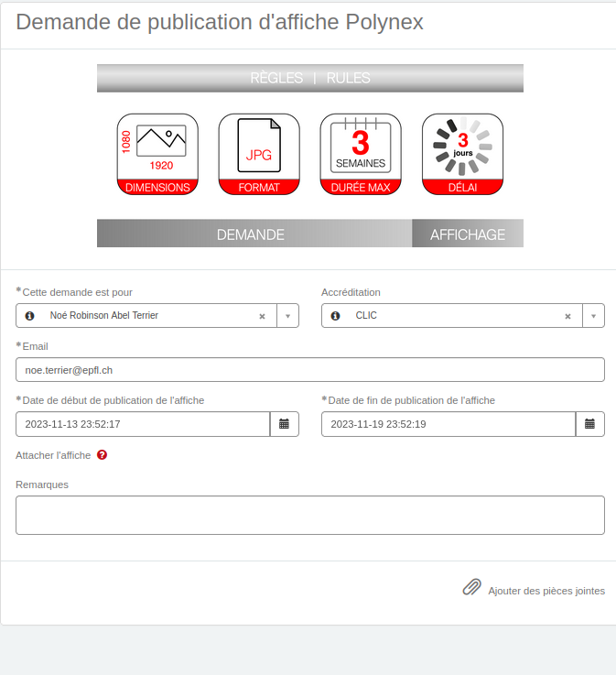Select the DEMANDE step tab
The width and height of the screenshot is (616, 675).
tap(251, 234)
